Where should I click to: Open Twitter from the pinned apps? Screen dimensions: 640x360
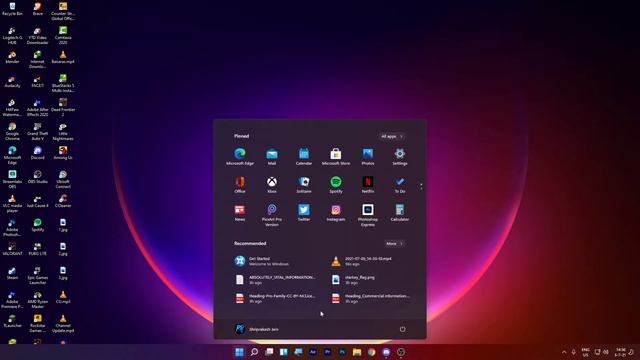pyautogui.click(x=304, y=213)
